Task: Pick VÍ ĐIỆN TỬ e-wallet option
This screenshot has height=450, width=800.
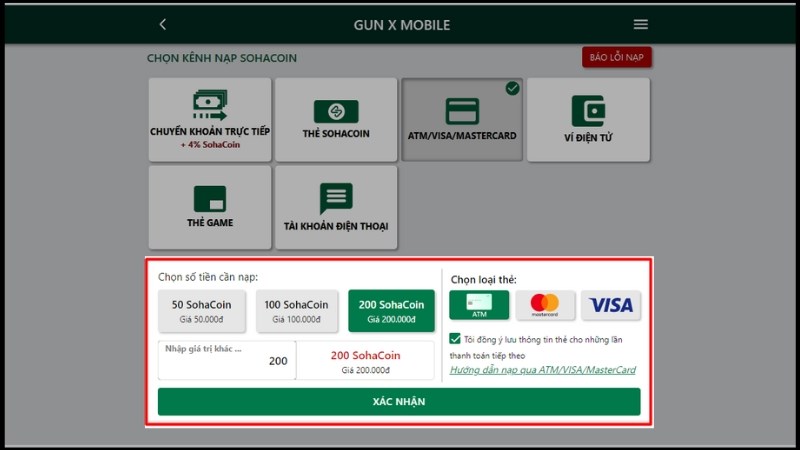Action: 588,119
